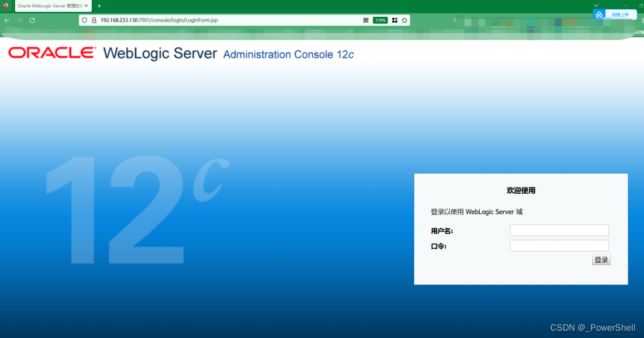This screenshot has width=644, height=338.
Task: Click the 欢迎使用 welcome heading
Action: coord(521,190)
